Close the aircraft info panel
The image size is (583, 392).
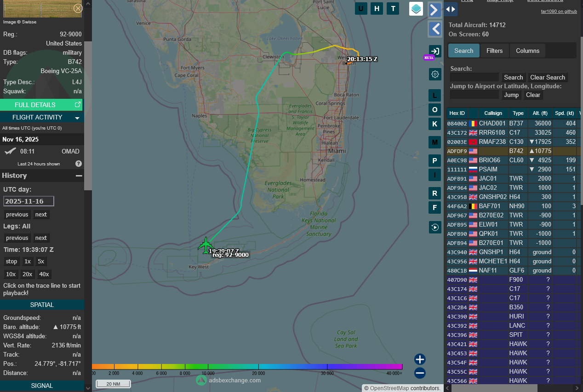click(x=78, y=8)
